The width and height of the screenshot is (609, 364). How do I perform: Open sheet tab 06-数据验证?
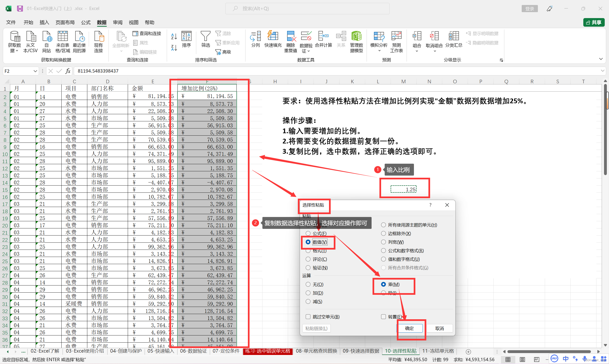[193, 351]
